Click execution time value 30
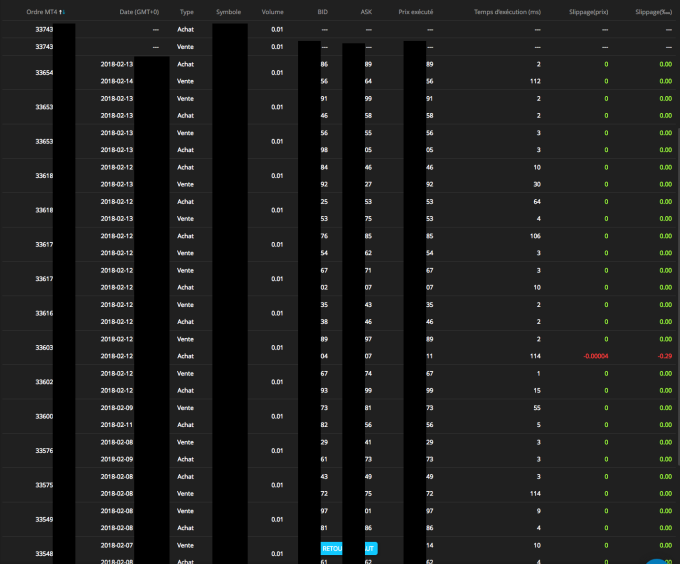This screenshot has height=564, width=680. point(537,184)
